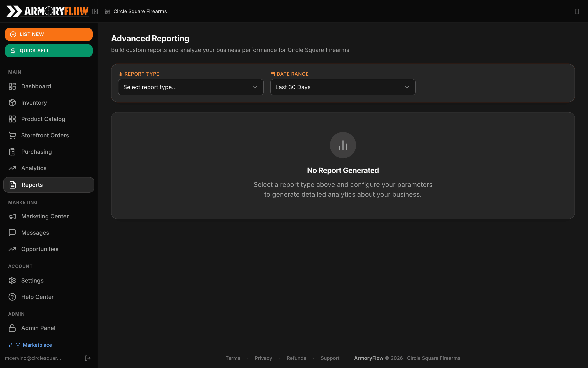Image resolution: width=588 pixels, height=368 pixels.
Task: Open Marketing Center
Action: point(49,216)
